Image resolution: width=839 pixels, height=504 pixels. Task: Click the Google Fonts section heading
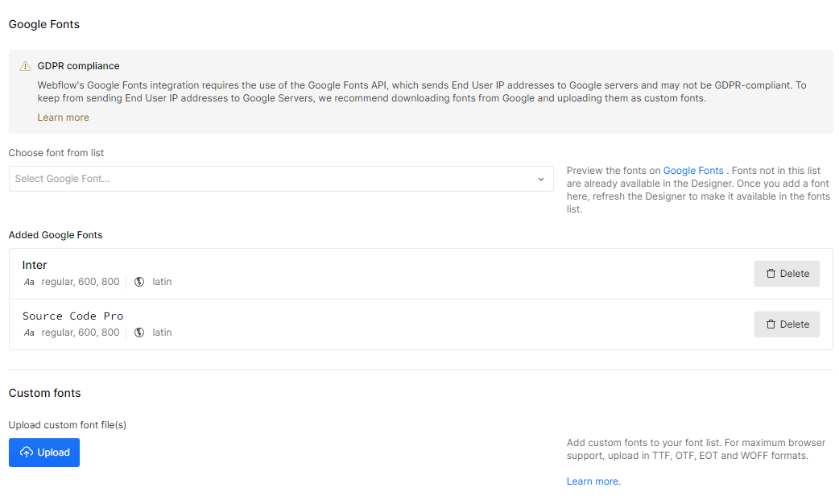pyautogui.click(x=43, y=25)
